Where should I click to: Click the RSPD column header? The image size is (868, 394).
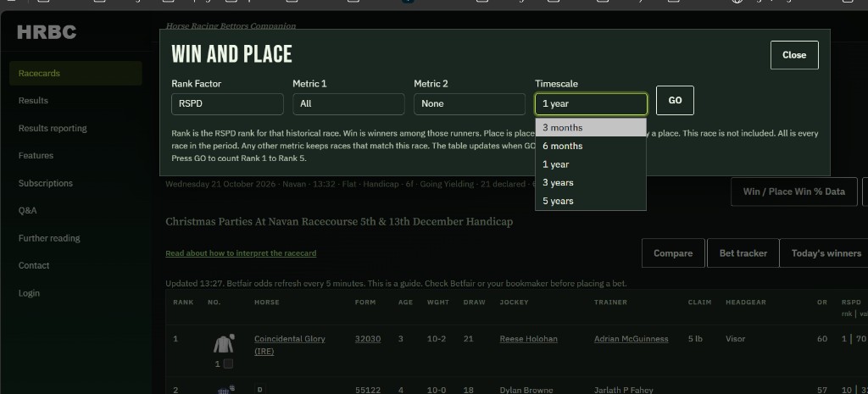tap(851, 302)
